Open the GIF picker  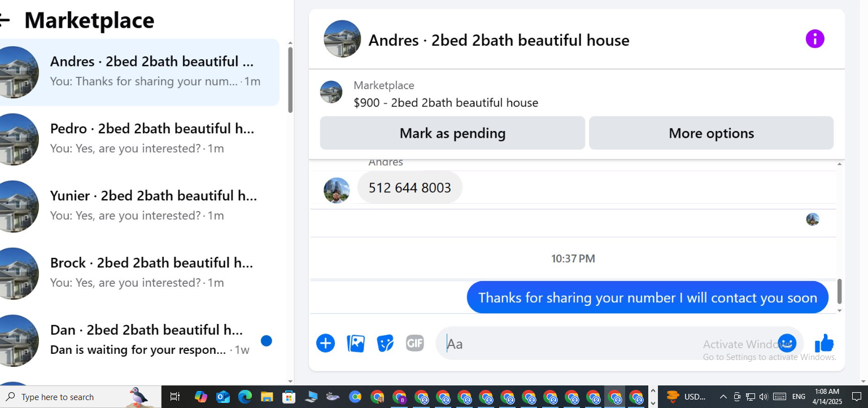click(x=415, y=343)
